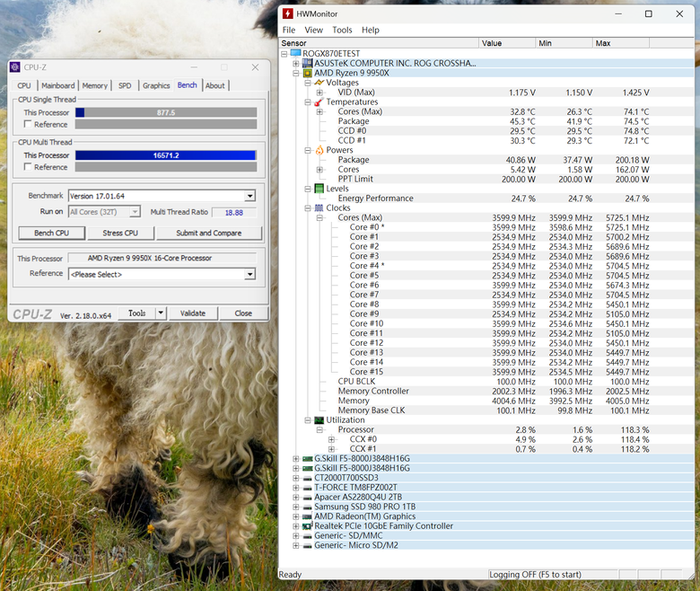Click the Utilization monitor icon
The width and height of the screenshot is (700, 591).
pyautogui.click(x=319, y=420)
